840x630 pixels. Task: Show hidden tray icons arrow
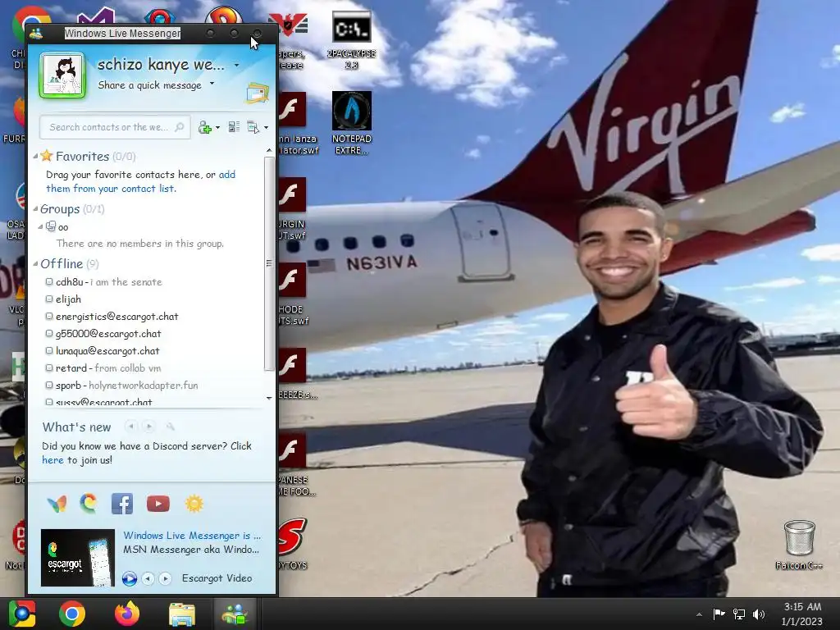click(x=699, y=614)
